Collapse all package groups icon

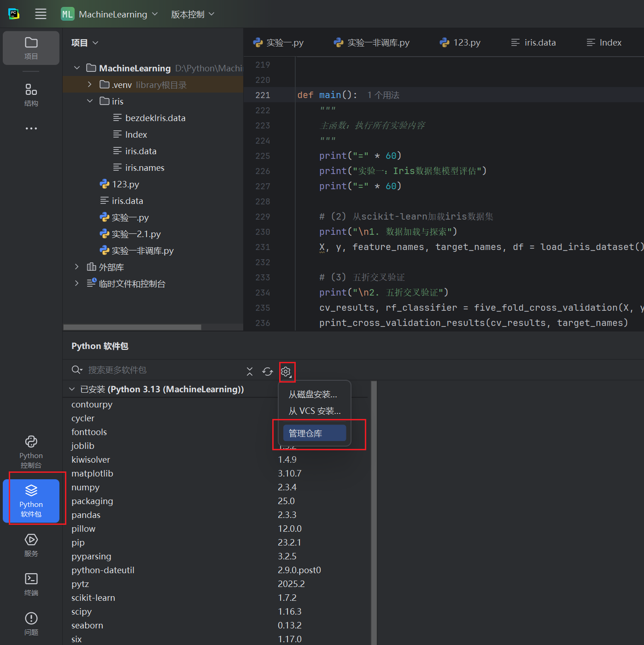click(x=250, y=371)
